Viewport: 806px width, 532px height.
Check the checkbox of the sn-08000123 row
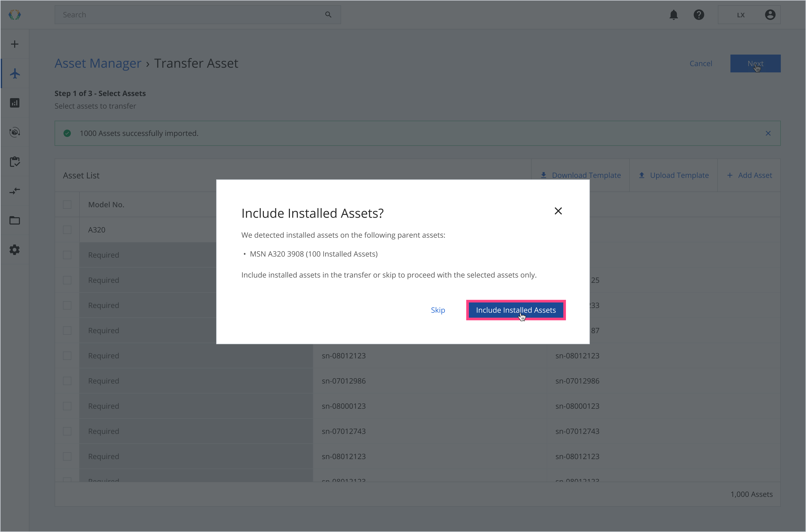click(67, 406)
